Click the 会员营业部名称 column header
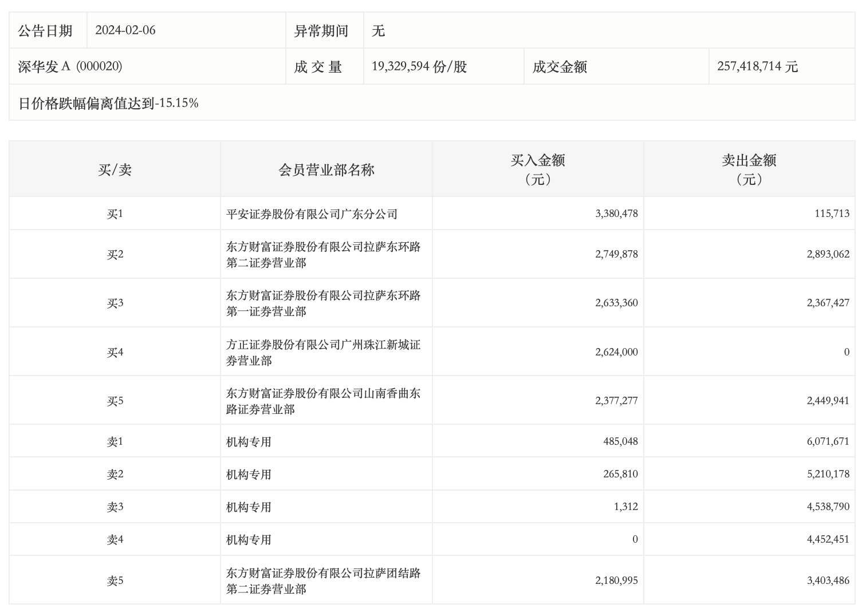Viewport: 866px width, 616px height. click(326, 169)
